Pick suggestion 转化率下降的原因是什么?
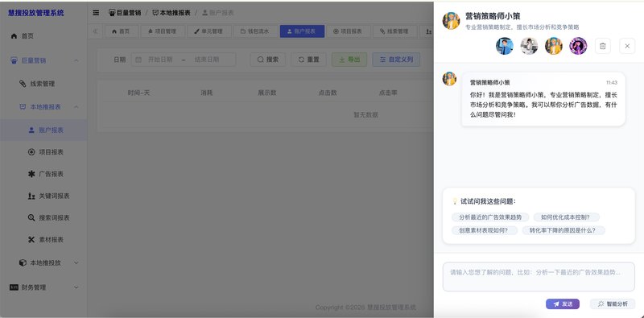 tap(563, 230)
